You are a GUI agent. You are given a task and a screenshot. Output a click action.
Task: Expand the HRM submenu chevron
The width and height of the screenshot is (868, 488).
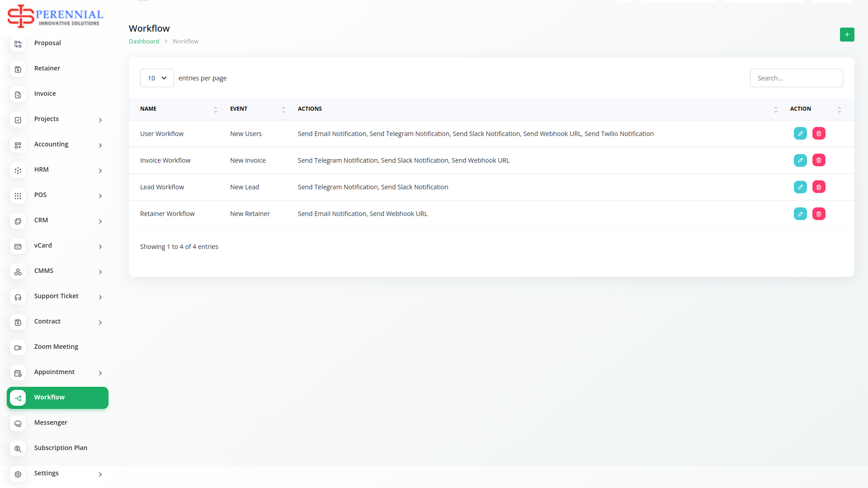(x=100, y=170)
